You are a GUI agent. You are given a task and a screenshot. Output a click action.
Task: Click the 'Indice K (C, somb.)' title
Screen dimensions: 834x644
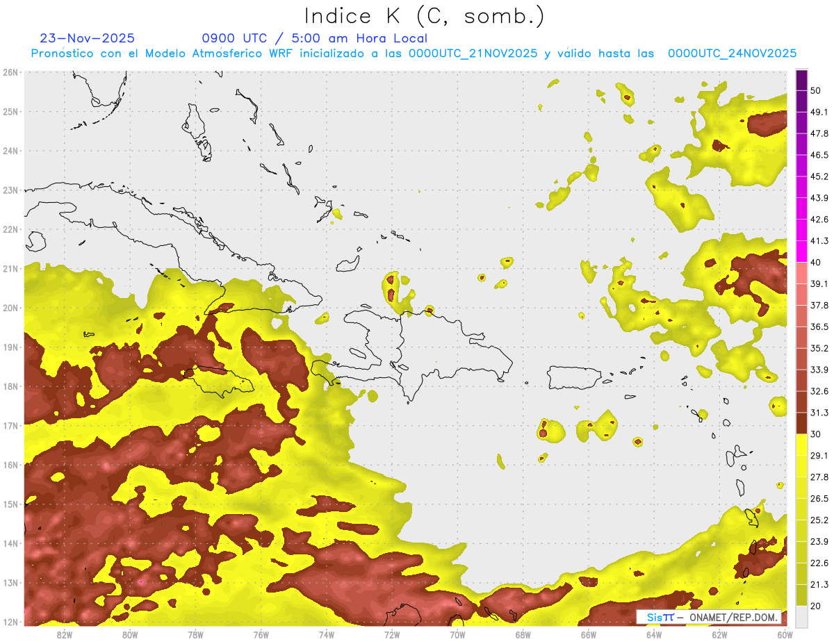424,17
